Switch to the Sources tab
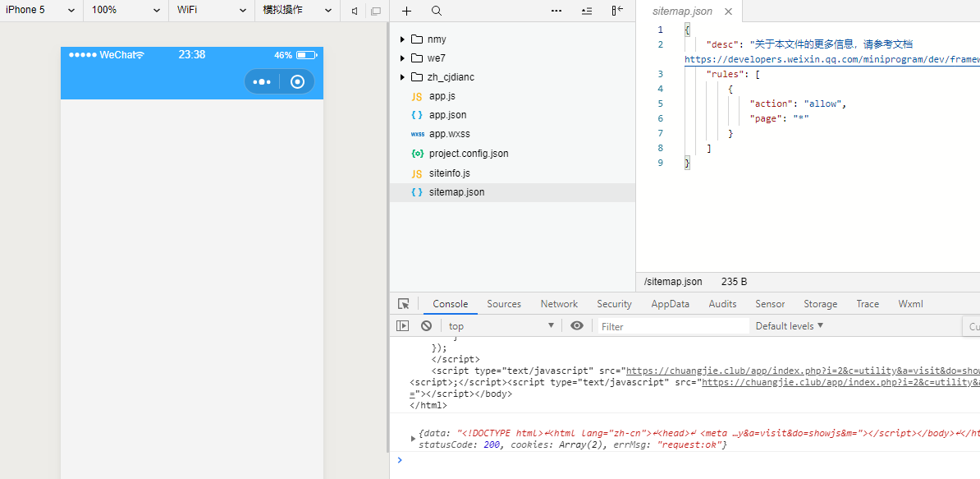 point(504,304)
